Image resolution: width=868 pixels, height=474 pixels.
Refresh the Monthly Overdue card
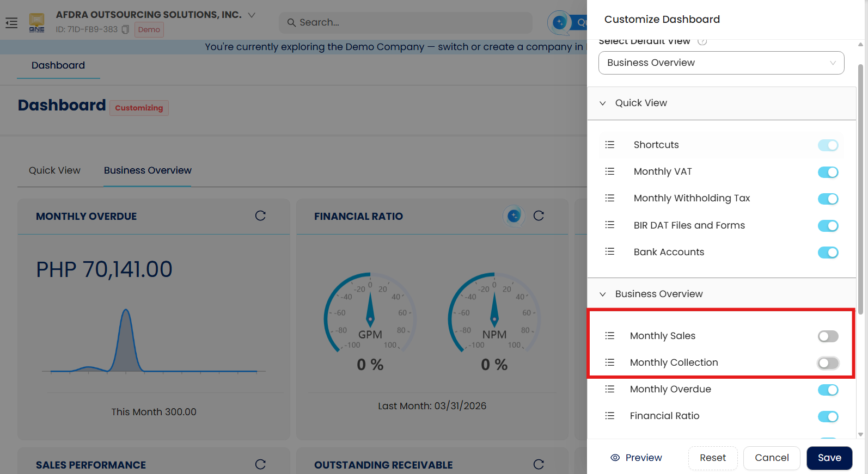(260, 216)
